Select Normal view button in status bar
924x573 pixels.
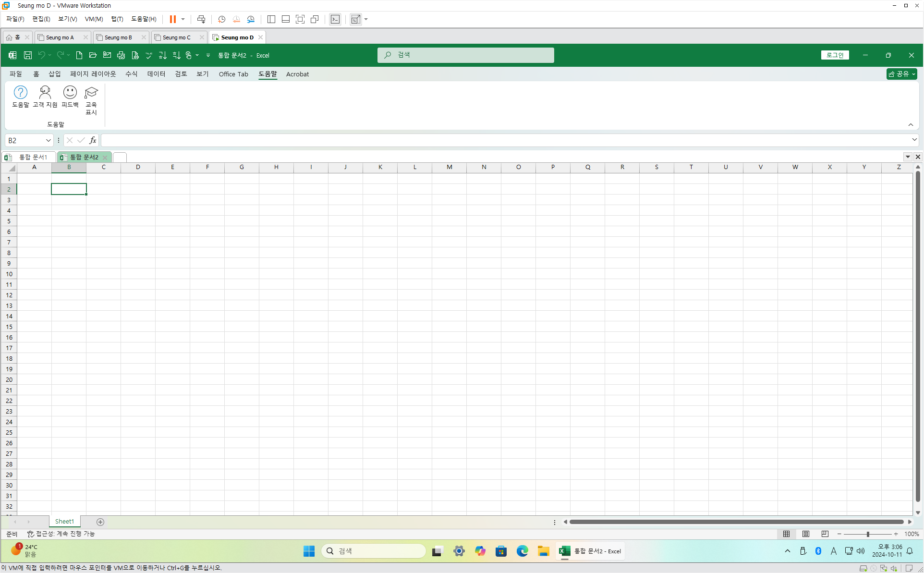tap(786, 534)
